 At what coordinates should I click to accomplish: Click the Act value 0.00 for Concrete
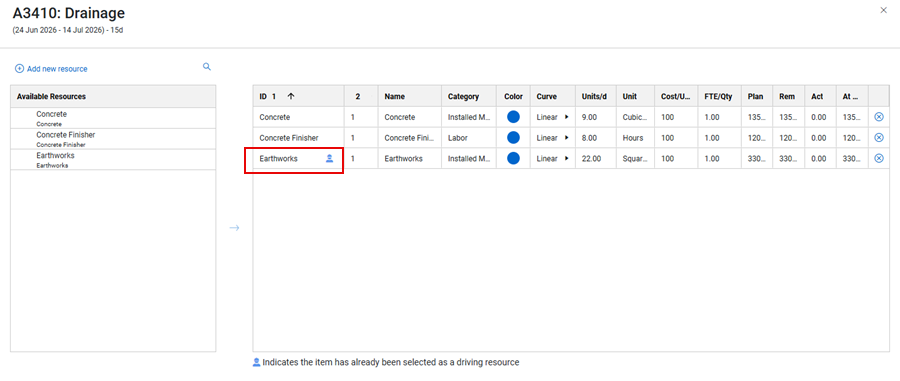(820, 117)
